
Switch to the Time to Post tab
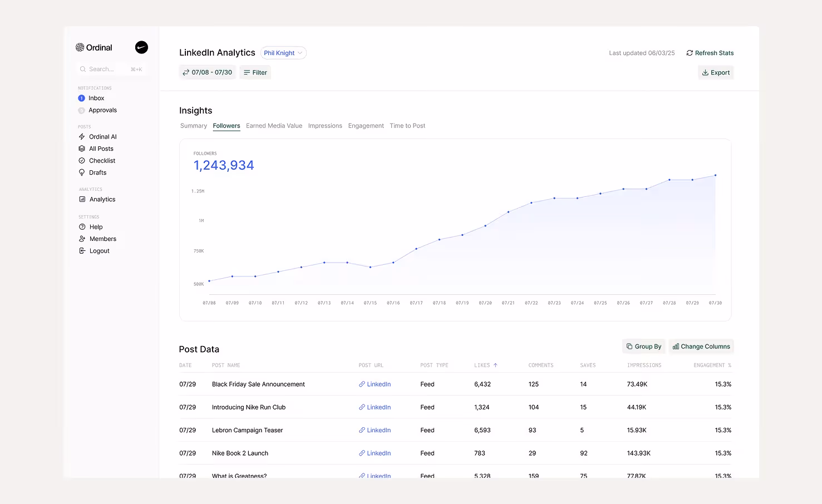pyautogui.click(x=407, y=126)
